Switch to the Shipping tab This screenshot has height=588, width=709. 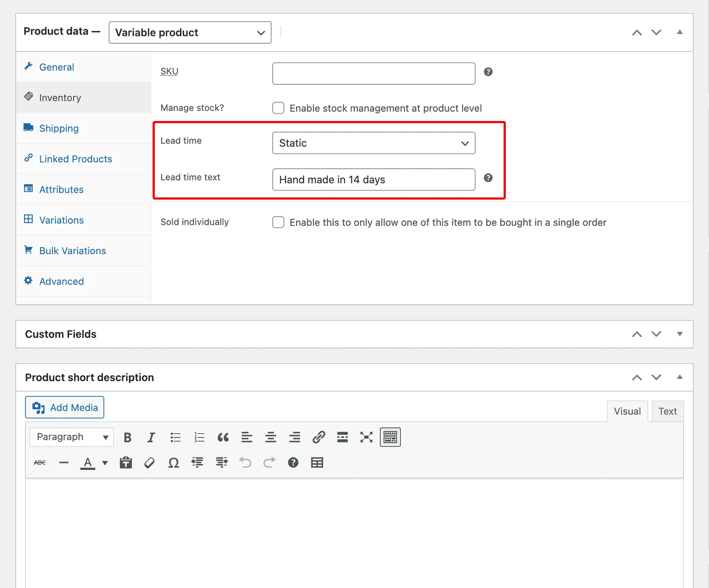point(58,128)
